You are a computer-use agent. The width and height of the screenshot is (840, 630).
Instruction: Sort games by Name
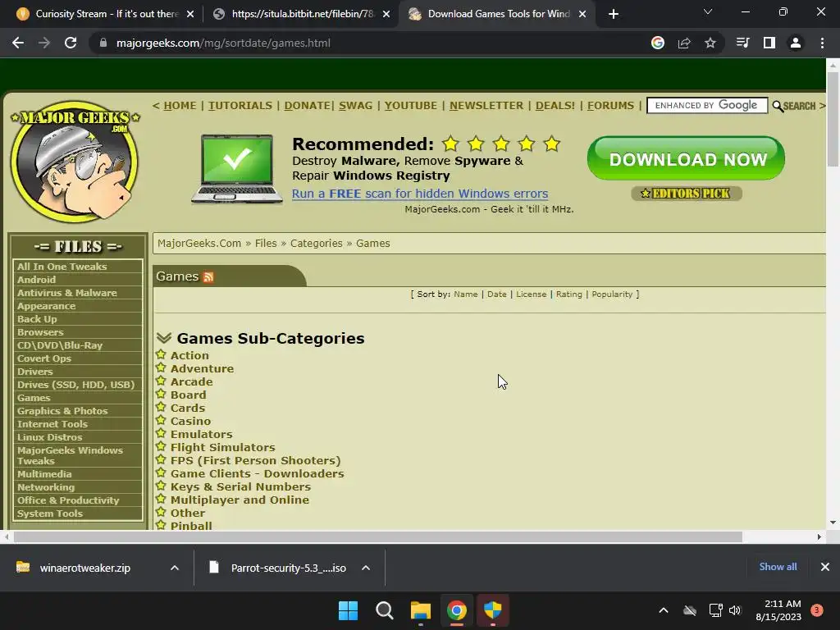[466, 294]
